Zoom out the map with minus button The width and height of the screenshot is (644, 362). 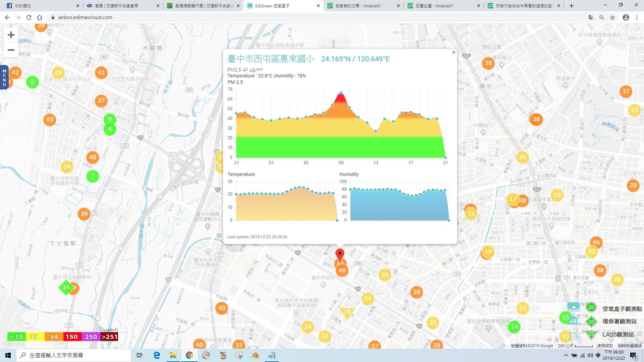coord(11,50)
